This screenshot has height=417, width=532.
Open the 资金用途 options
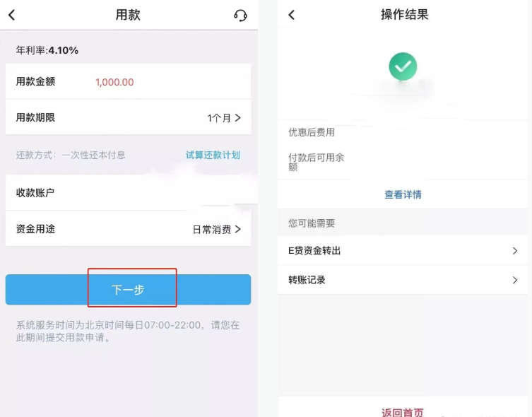tap(127, 229)
